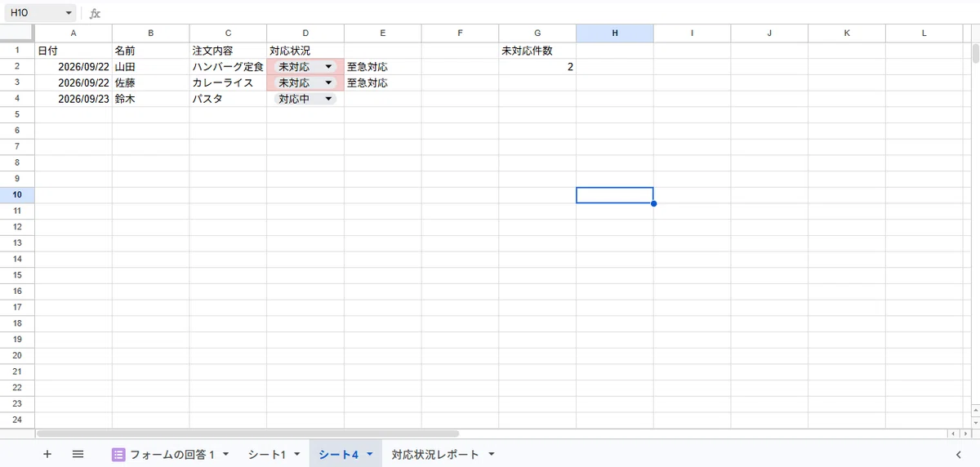Image resolution: width=980 pixels, height=467 pixels.
Task: Click the 2026/09/23 date cell
Action: [x=73, y=99]
